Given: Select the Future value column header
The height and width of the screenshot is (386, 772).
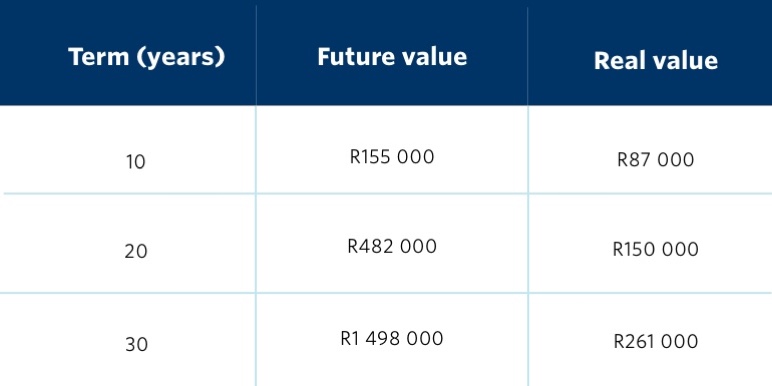Looking at the screenshot, I should pos(392,57).
